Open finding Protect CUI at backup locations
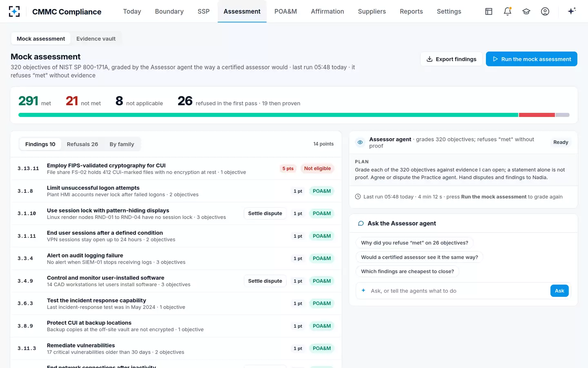 pyautogui.click(x=176, y=326)
